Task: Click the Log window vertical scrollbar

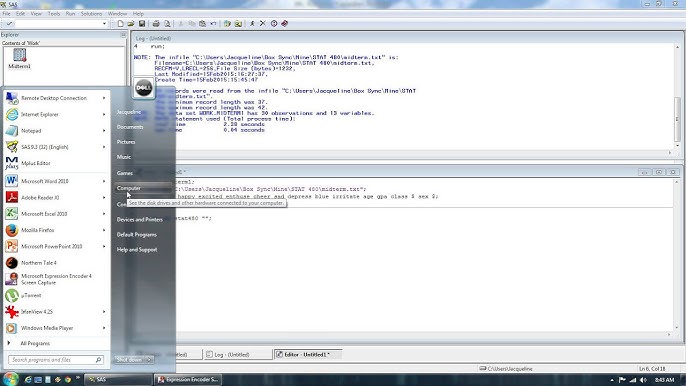Action: point(677,95)
